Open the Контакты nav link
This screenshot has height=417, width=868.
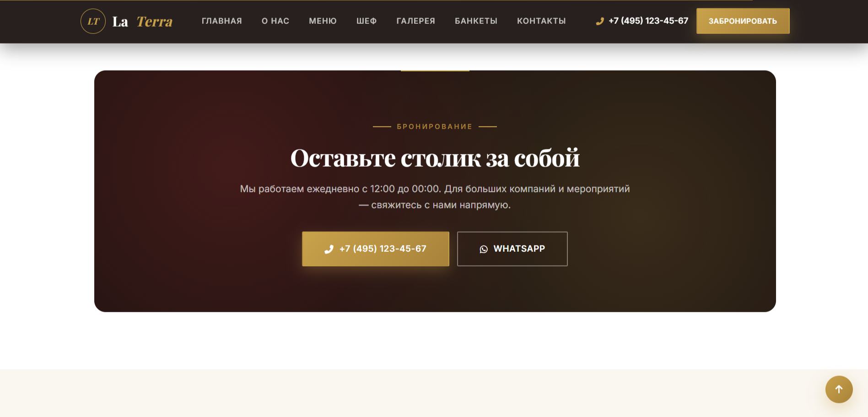tap(541, 21)
